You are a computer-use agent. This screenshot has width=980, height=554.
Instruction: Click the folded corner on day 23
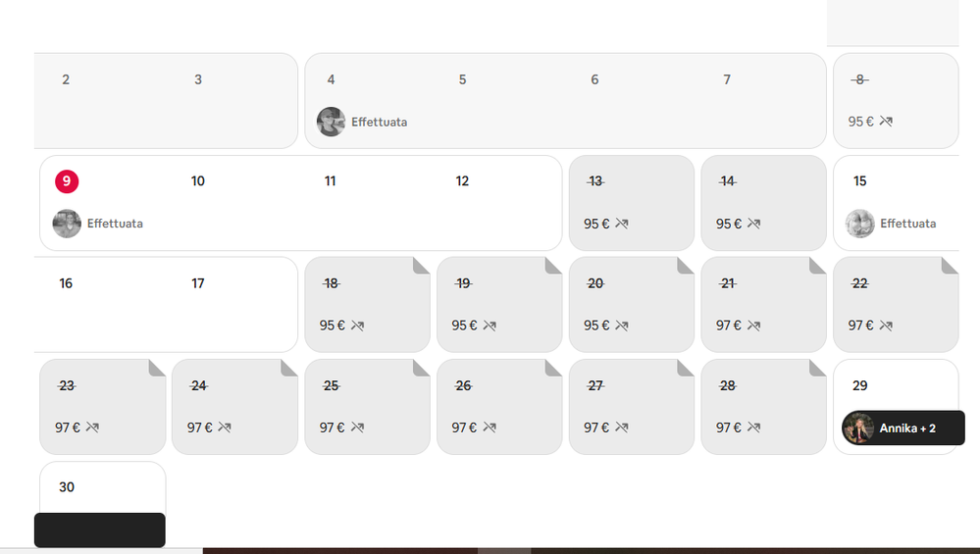click(157, 368)
